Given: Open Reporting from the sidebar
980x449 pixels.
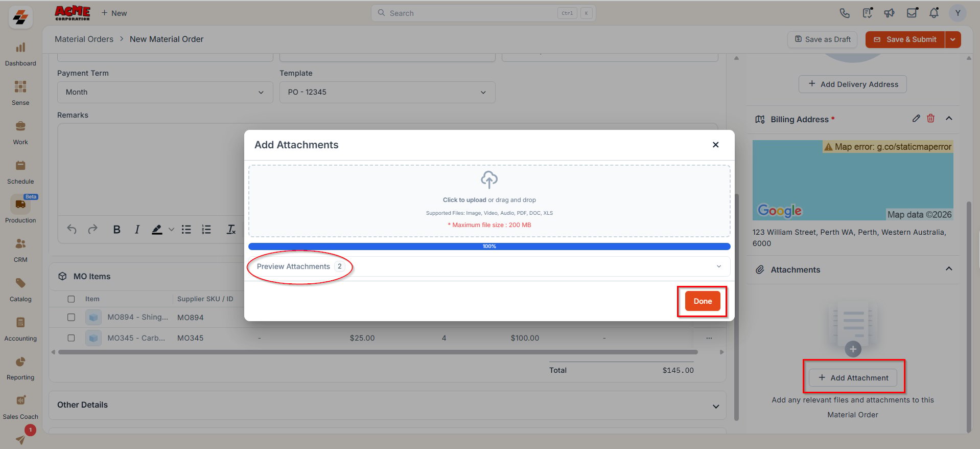Looking at the screenshot, I should 20,367.
